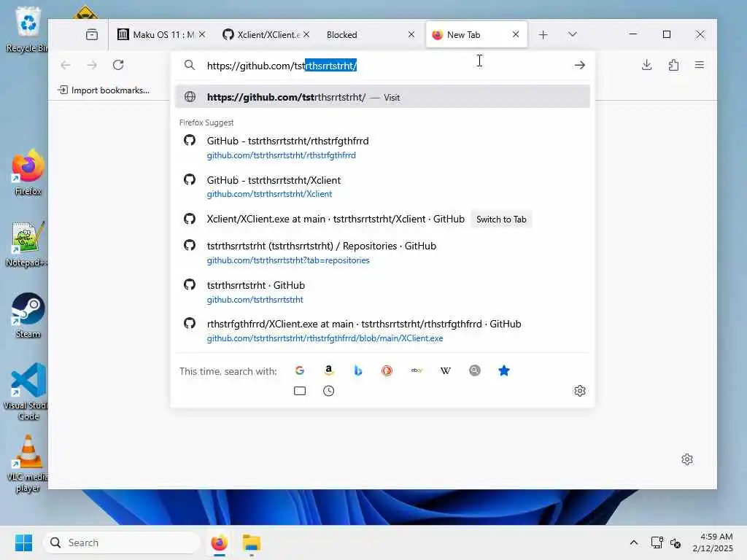The height and width of the screenshot is (560, 747).
Task: Click the taskbar Search box
Action: pos(122,542)
